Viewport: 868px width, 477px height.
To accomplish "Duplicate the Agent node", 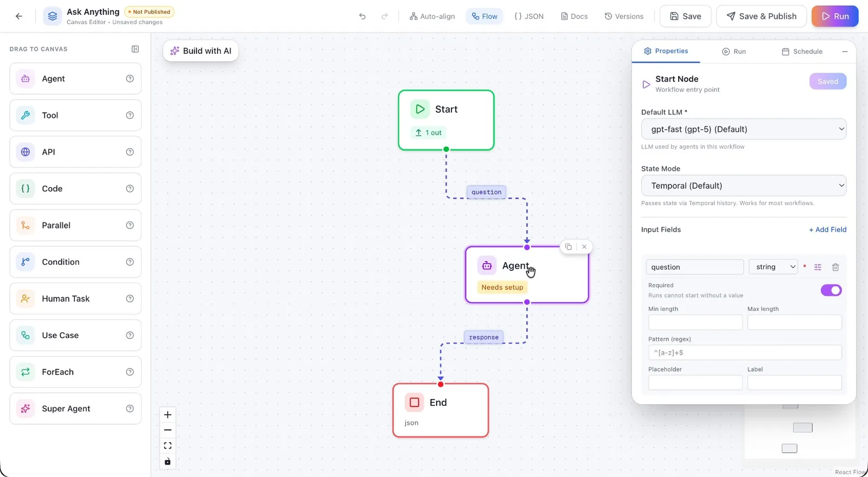I will [x=568, y=247].
